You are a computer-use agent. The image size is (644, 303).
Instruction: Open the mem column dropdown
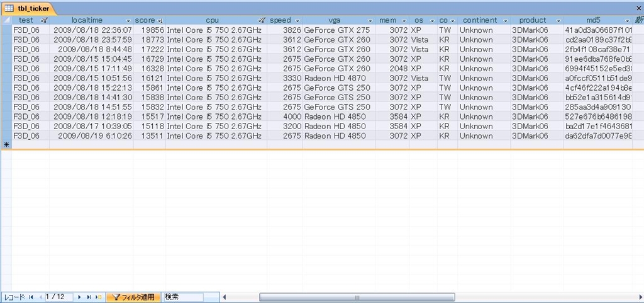(x=404, y=21)
